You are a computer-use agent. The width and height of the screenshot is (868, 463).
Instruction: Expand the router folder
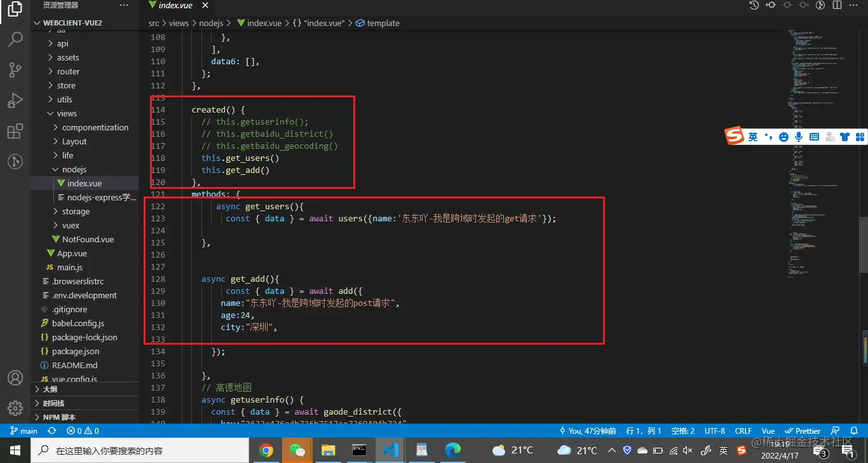click(x=85, y=71)
